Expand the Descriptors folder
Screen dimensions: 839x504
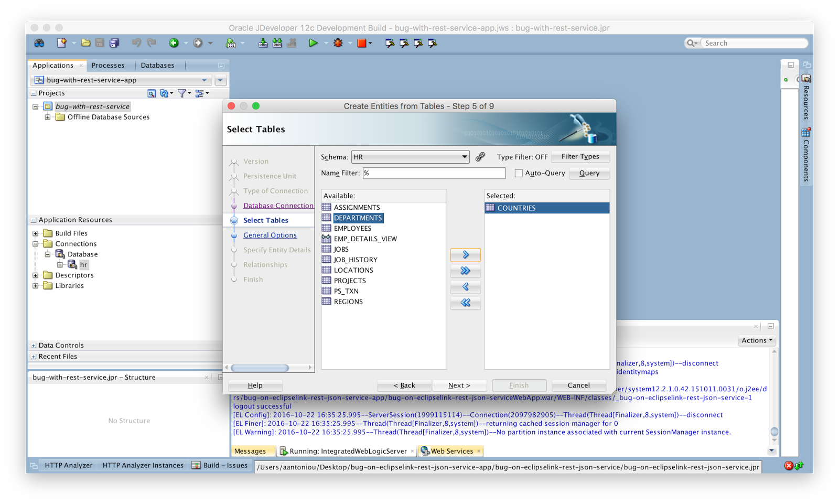36,275
